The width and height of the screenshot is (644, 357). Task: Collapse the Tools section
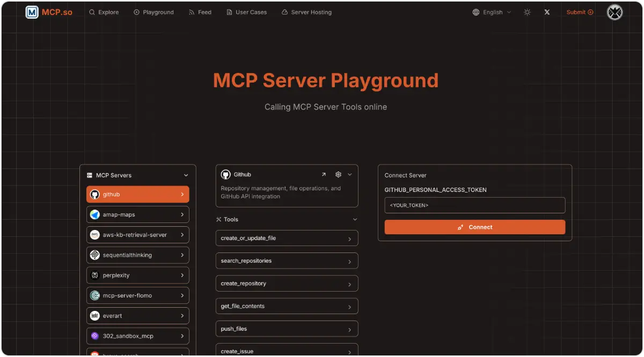[355, 219]
